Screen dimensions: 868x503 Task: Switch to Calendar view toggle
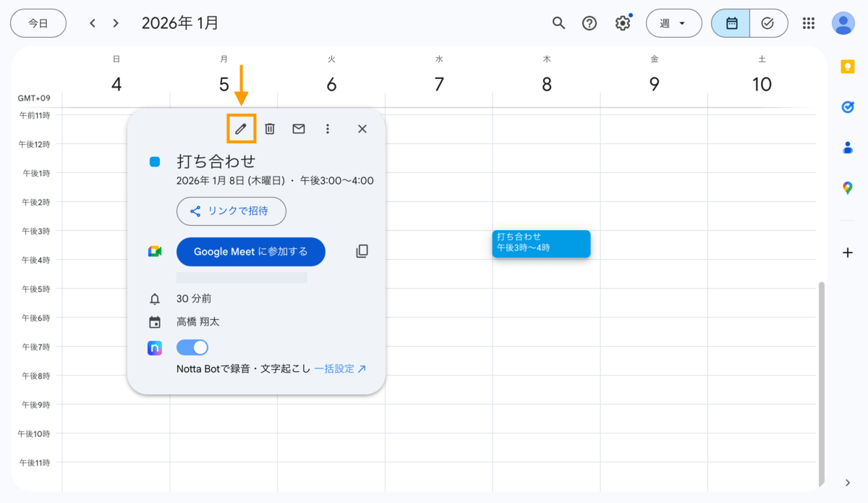coord(731,23)
